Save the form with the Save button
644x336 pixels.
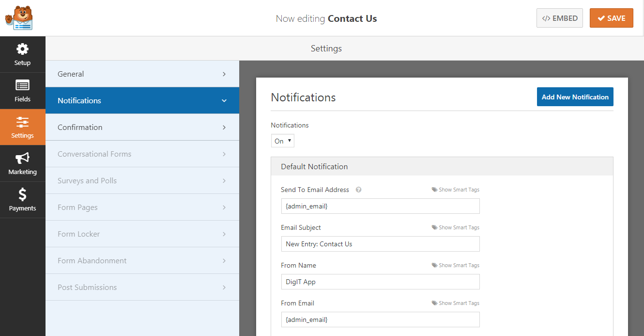coord(612,18)
